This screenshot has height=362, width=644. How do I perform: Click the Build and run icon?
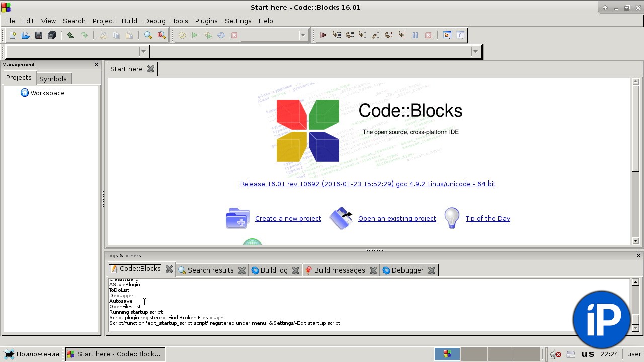point(208,35)
